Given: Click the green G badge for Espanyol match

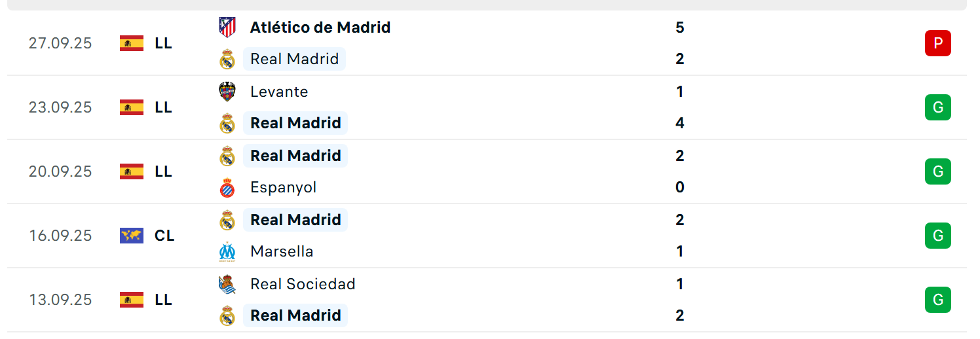Looking at the screenshot, I should pos(937,171).
